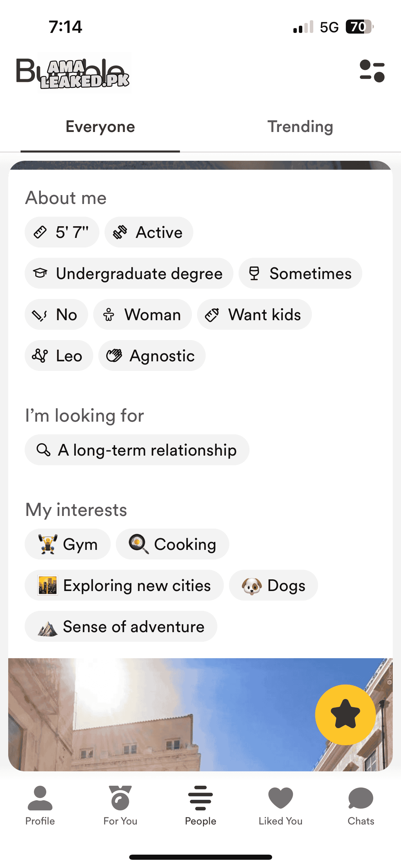Open the filter settings icon

tap(372, 71)
